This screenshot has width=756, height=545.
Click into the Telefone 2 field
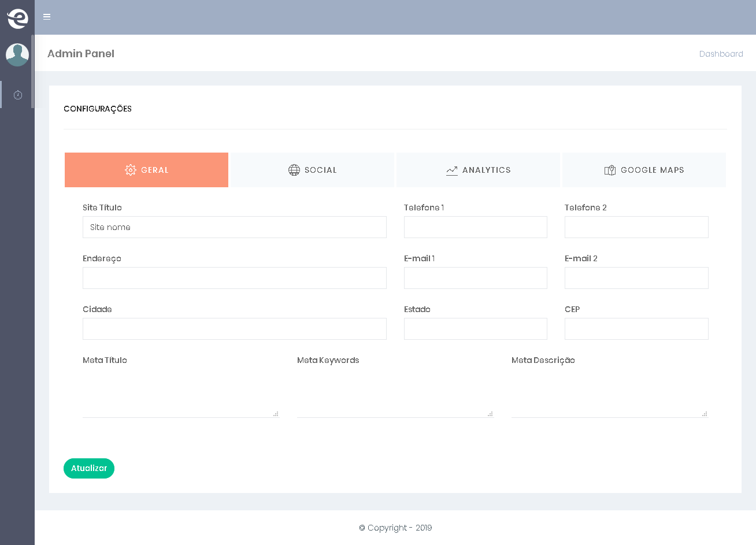point(636,227)
